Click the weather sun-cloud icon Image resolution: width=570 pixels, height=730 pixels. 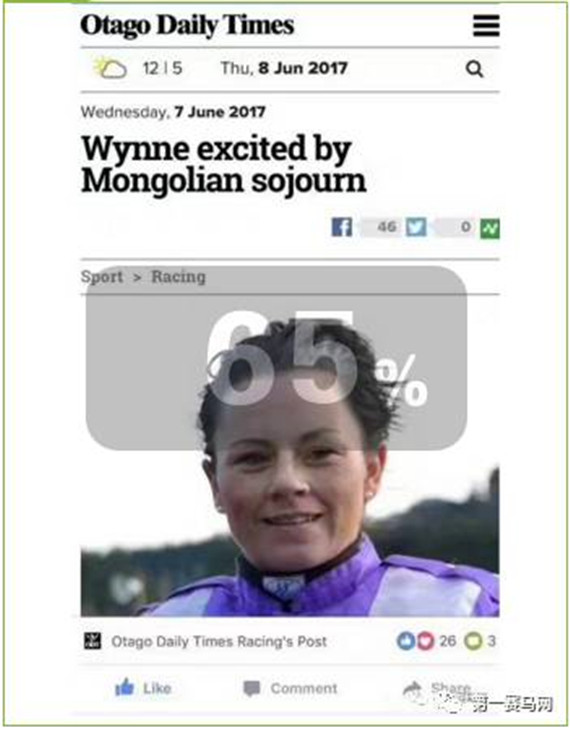pyautogui.click(x=110, y=68)
